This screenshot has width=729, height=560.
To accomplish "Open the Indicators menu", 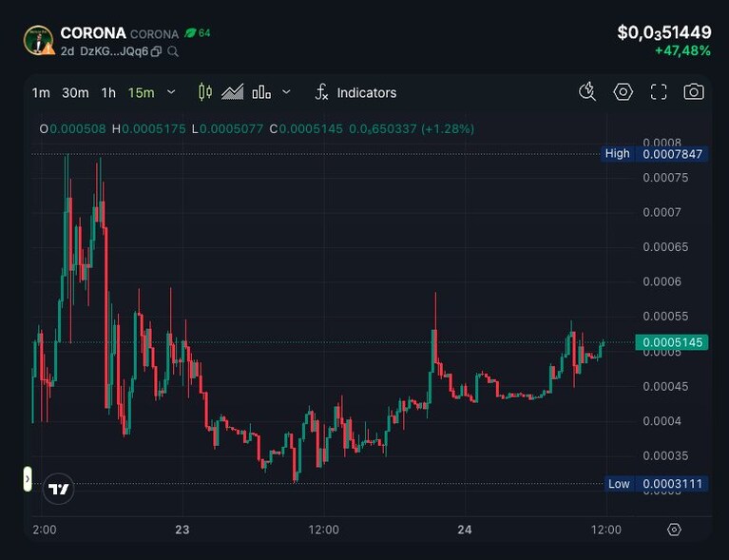I will click(x=367, y=93).
